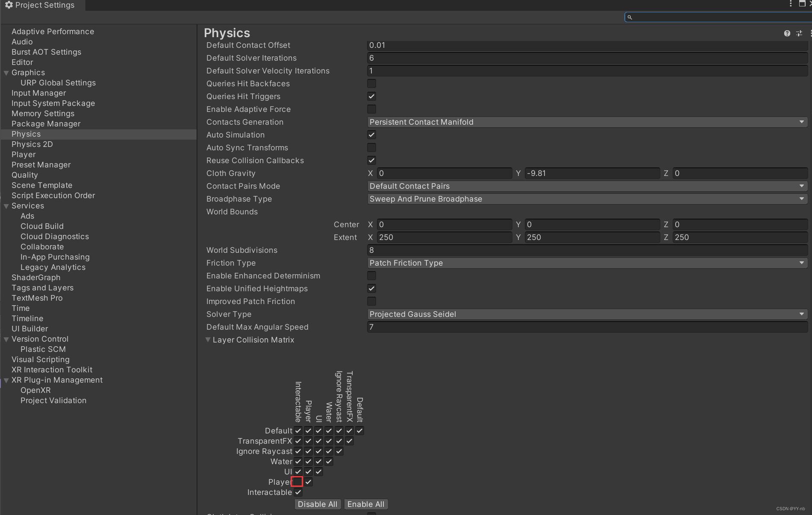The width and height of the screenshot is (812, 515).
Task: Edit Default Contact Offset field
Action: click(x=587, y=45)
